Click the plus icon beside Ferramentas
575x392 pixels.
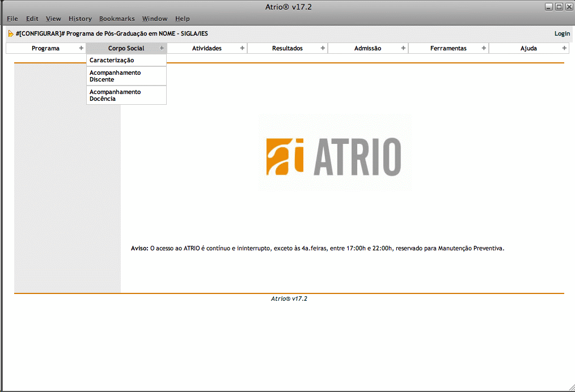click(x=484, y=48)
